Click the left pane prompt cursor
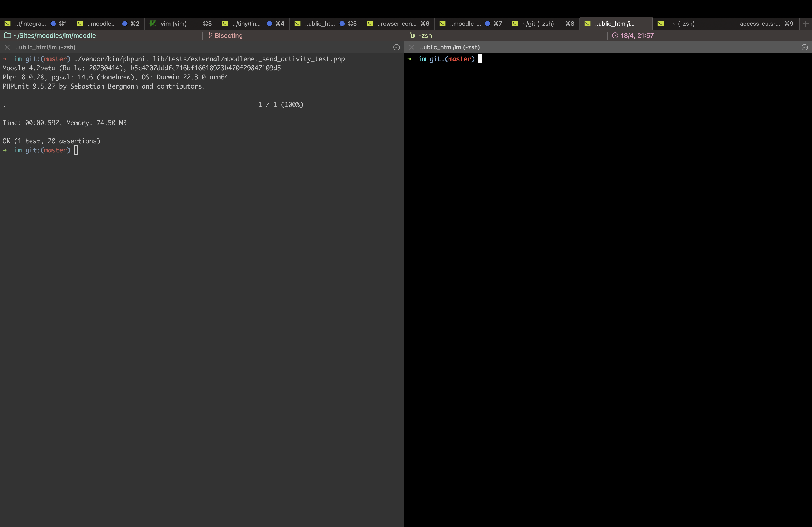The height and width of the screenshot is (527, 812). tap(76, 150)
